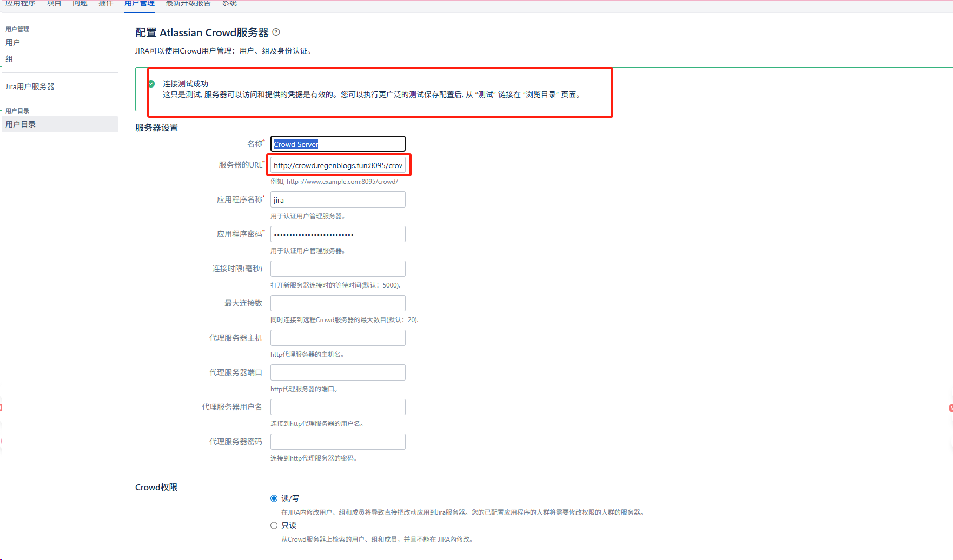This screenshot has height=560, width=953.
Task: Open the 用户管理 top tab
Action: (140, 3)
